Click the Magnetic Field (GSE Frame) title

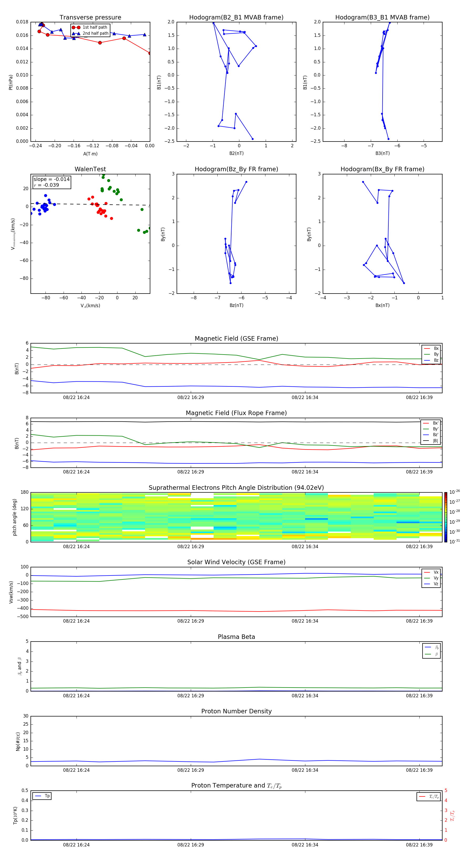[236, 339]
